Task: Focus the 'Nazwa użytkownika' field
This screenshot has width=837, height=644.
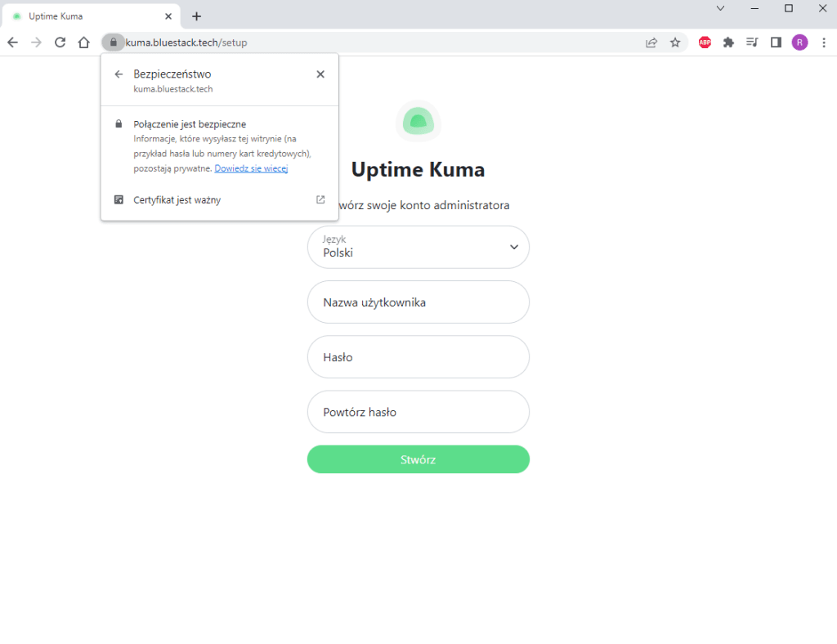Action: [418, 302]
